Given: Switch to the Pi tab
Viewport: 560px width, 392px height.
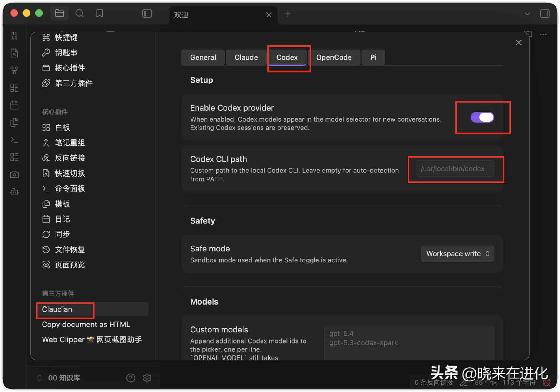Looking at the screenshot, I should coord(373,57).
